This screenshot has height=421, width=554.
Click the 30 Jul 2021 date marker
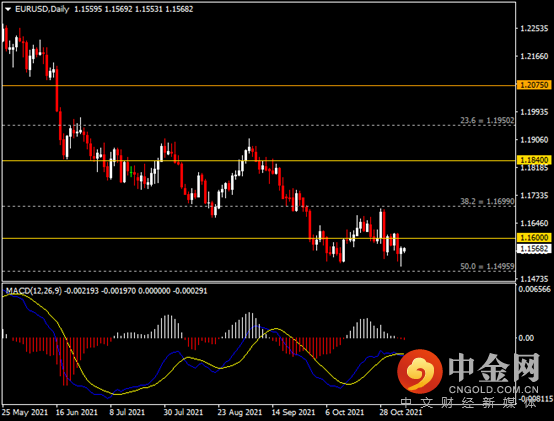click(183, 412)
